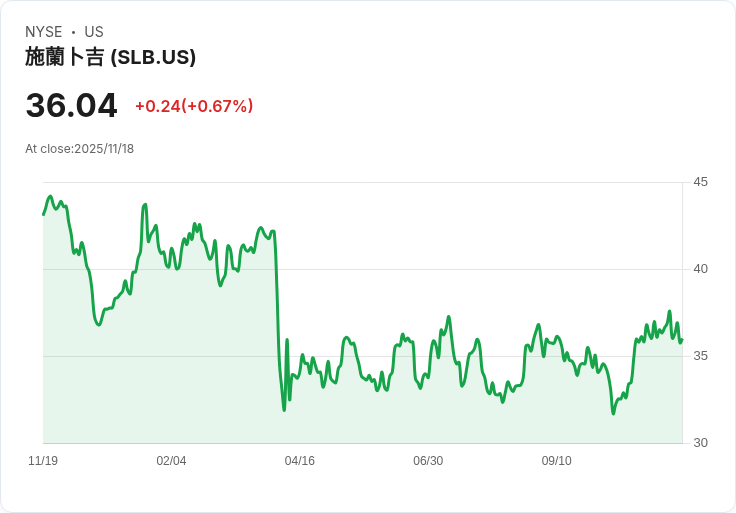Click the At close 2025/11/18 text
Image resolution: width=736 pixels, height=513 pixels.
click(x=79, y=149)
